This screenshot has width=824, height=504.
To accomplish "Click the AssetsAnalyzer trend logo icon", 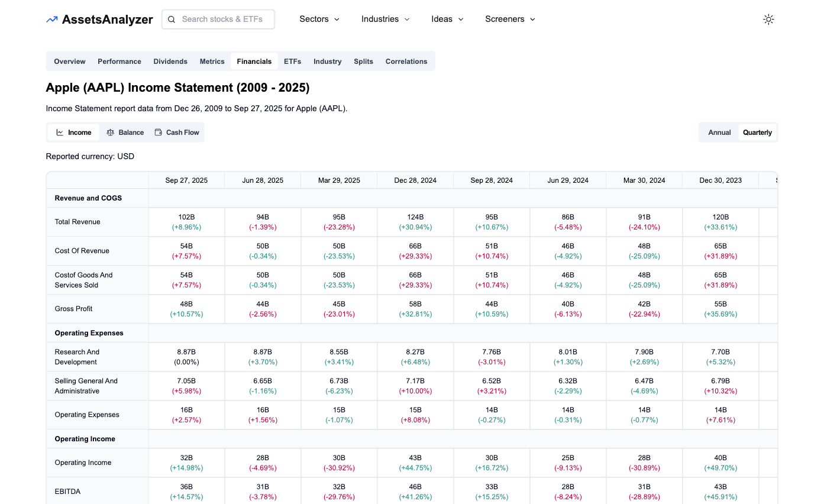I will [x=52, y=20].
